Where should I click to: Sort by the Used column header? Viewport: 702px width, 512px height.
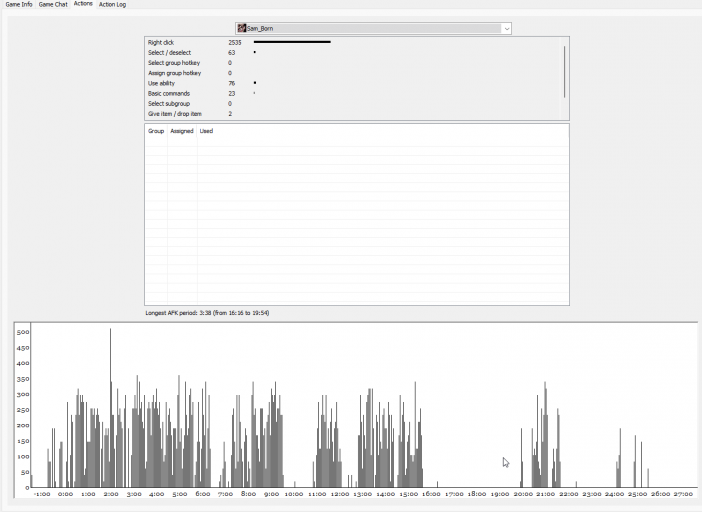tap(206, 131)
